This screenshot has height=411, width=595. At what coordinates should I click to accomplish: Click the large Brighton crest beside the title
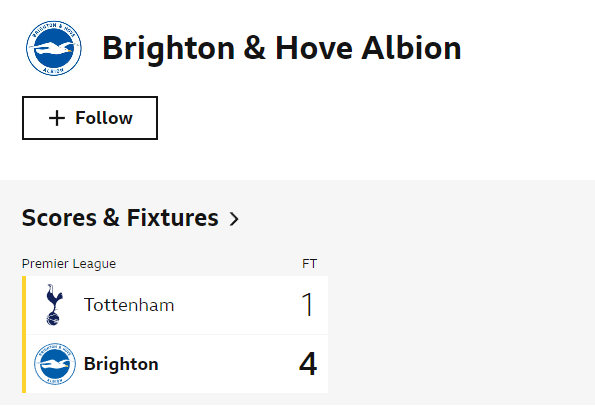54,48
